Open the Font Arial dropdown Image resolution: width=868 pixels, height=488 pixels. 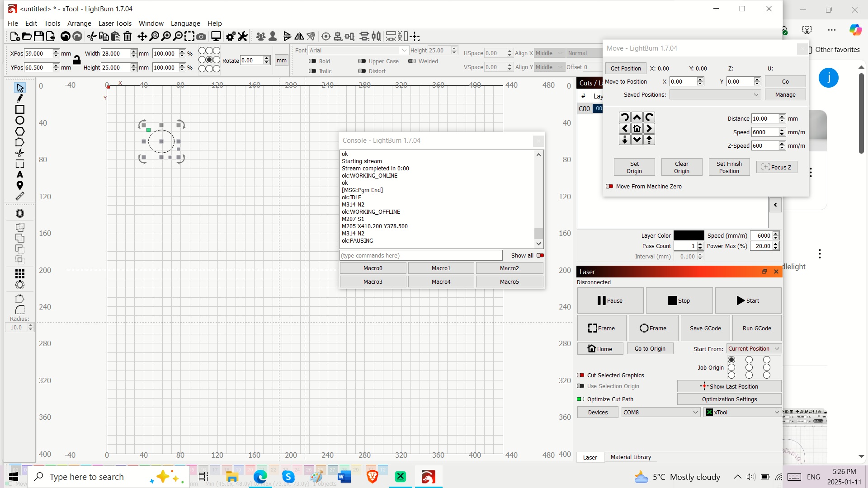[x=358, y=51]
